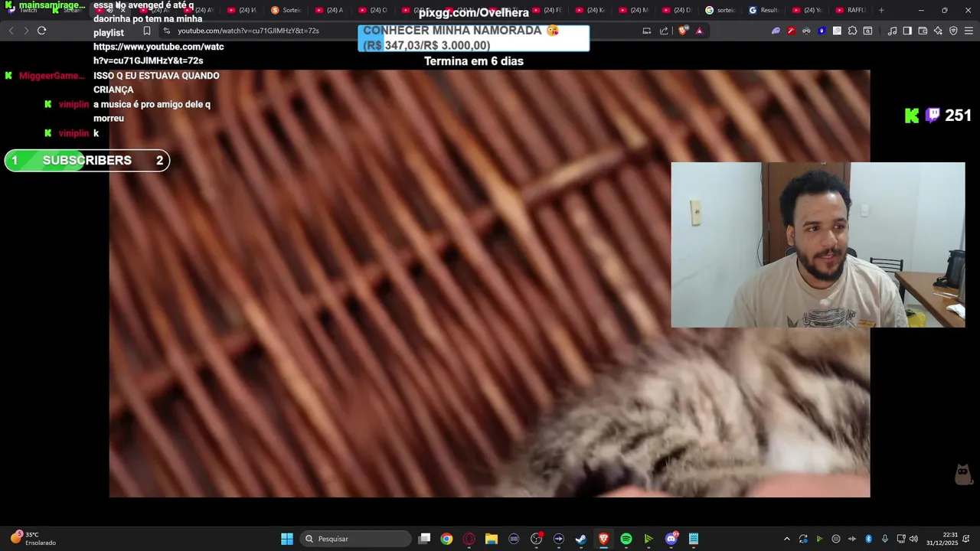The width and height of the screenshot is (980, 551).
Task: Click the pixgg.com/Ovelhera text
Action: point(474,13)
